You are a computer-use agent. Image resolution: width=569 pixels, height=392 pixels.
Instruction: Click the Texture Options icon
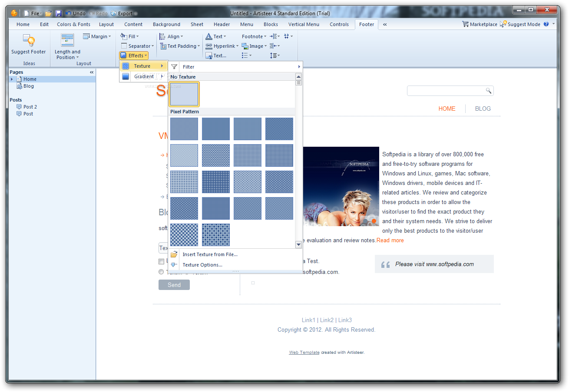click(174, 265)
